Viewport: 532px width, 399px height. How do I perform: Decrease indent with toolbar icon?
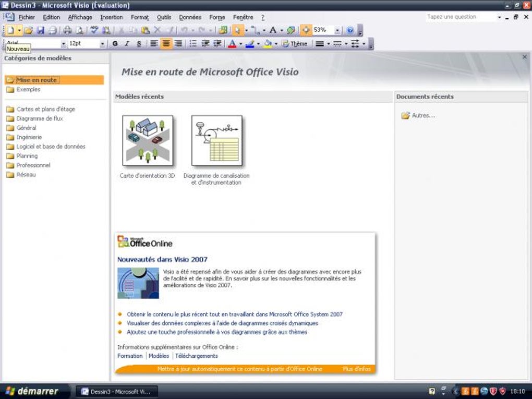(x=205, y=43)
